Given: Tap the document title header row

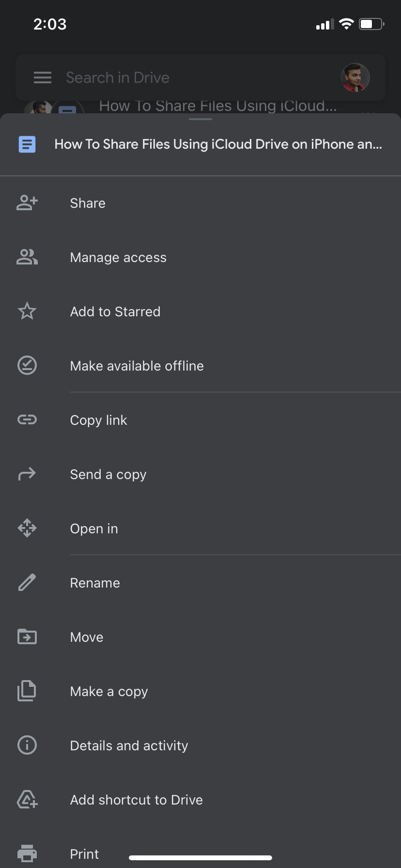Looking at the screenshot, I should (x=218, y=144).
